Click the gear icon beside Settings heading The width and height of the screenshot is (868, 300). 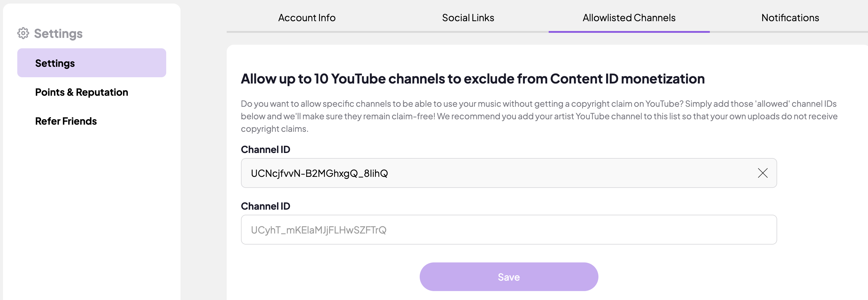pos(23,33)
